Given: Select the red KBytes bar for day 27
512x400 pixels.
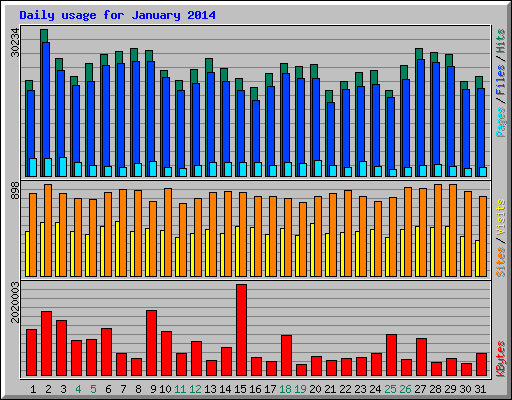Looking at the screenshot, I should click(421, 357).
